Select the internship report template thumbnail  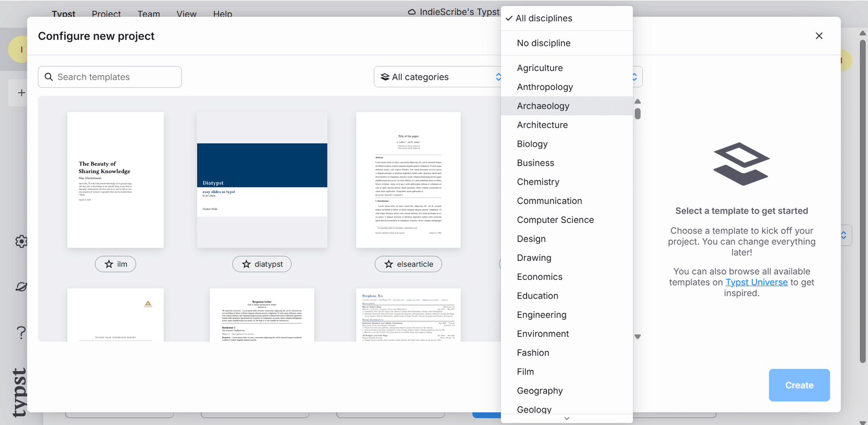[115, 315]
